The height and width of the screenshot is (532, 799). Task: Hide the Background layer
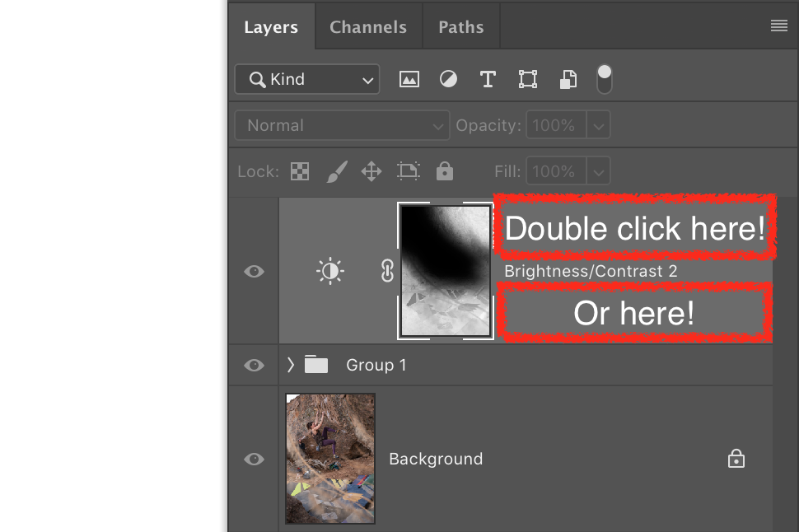[254, 460]
